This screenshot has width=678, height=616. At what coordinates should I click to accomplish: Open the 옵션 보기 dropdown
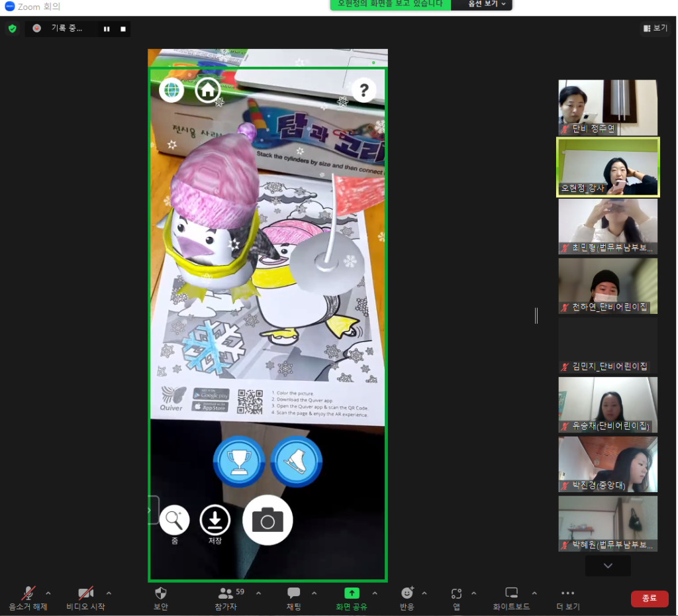tap(487, 4)
